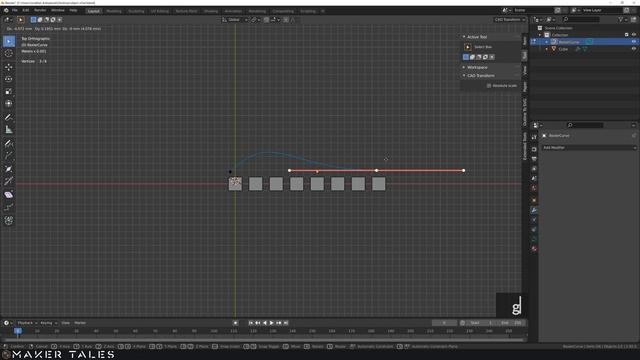Image resolution: width=640 pixels, height=360 pixels.
Task: Open the CAD Transform header dropdown
Action: pyautogui.click(x=510, y=20)
